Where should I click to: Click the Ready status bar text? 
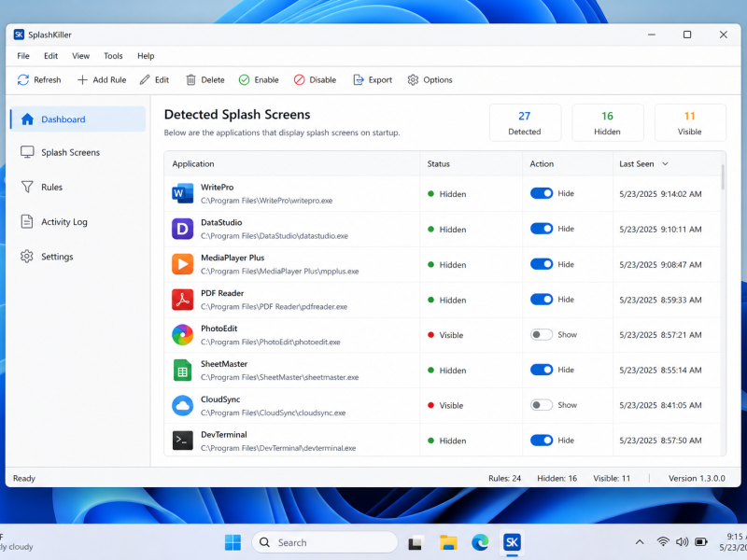click(24, 478)
